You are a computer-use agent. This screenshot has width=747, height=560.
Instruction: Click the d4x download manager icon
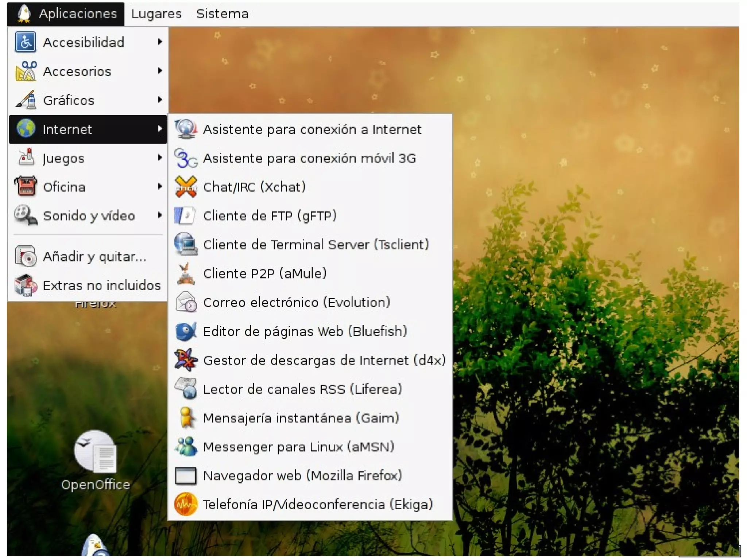186,360
